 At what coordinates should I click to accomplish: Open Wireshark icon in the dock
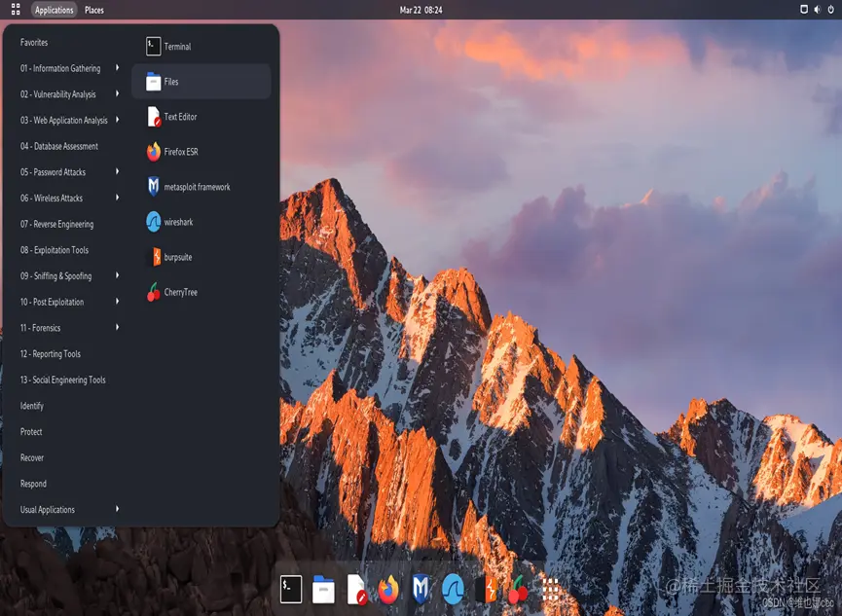(453, 589)
